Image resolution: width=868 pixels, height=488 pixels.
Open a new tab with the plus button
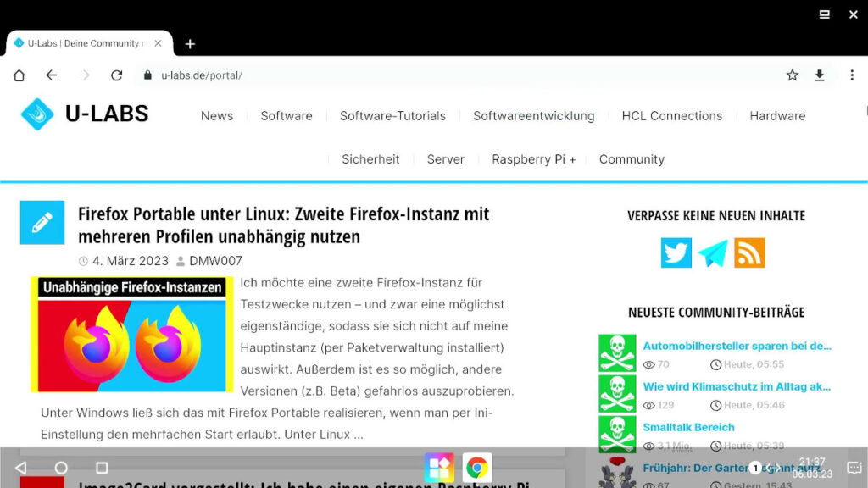point(190,44)
